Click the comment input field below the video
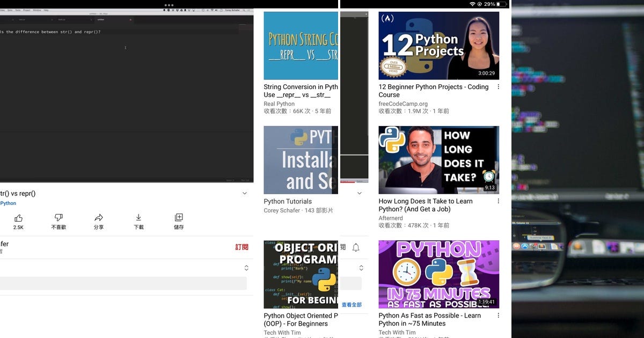The width and height of the screenshot is (644, 338). [123, 283]
